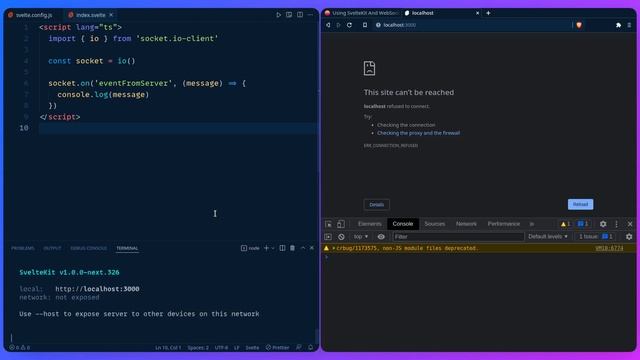Change the LF end of line sequence
The width and height of the screenshot is (640, 360).
pos(237,348)
